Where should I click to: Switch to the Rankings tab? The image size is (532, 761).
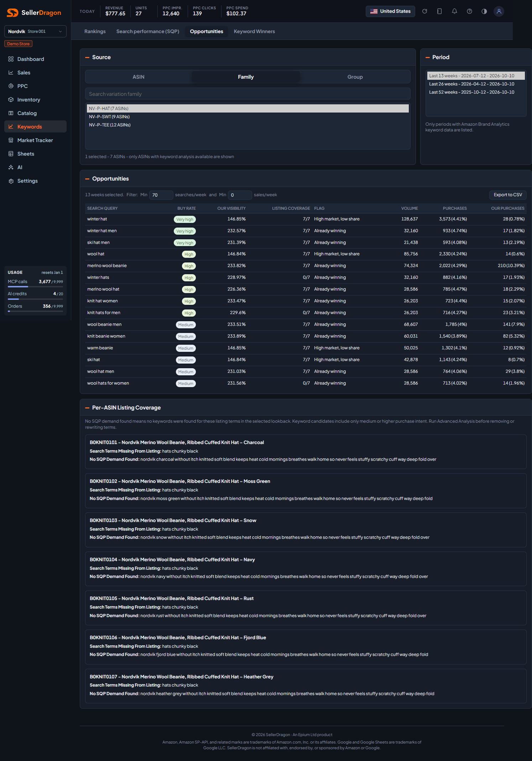[95, 31]
